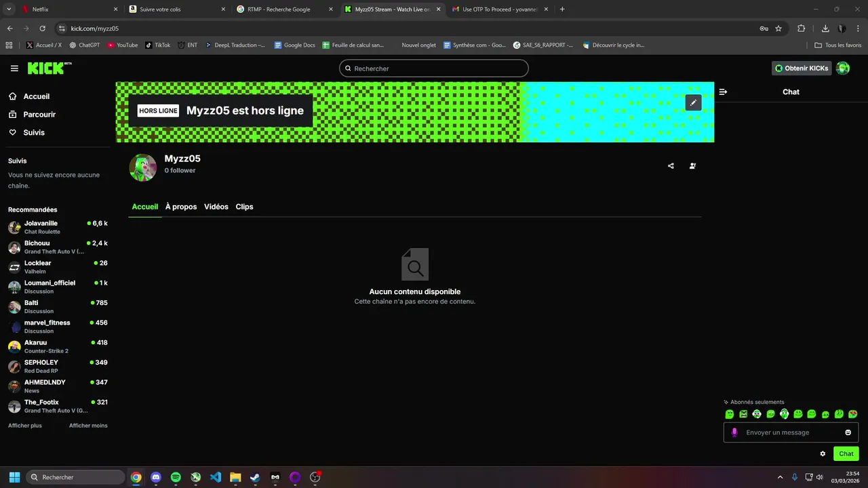868x488 pixels.
Task: Open recommended channel Locklear
Action: pos(58,266)
